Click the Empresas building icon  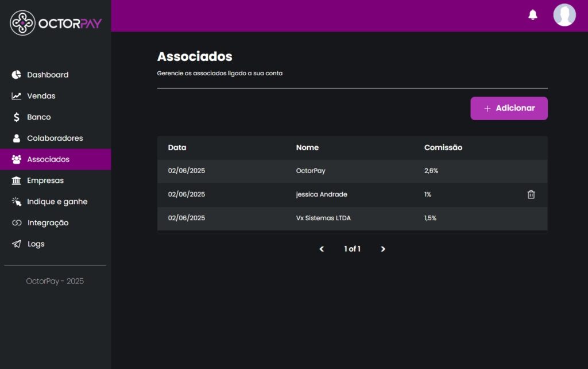coord(16,180)
